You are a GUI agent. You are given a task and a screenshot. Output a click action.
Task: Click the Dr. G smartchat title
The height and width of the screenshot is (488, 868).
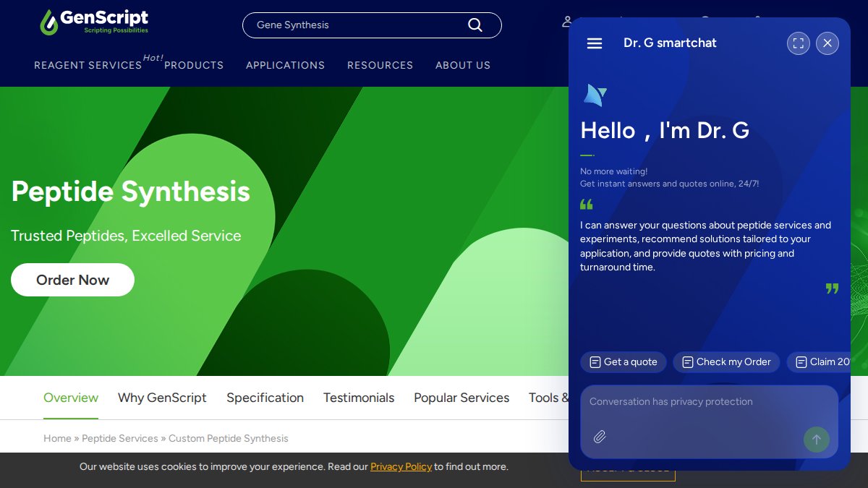pyautogui.click(x=670, y=43)
